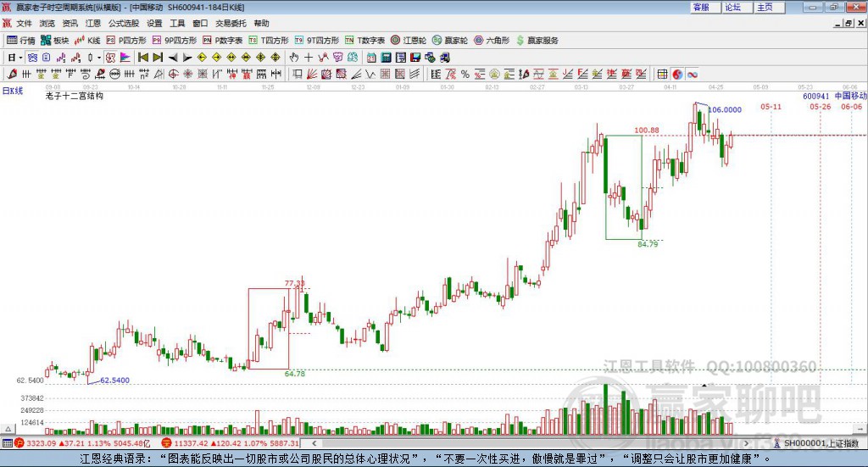Click the 600941 stock code label
The height and width of the screenshot is (467, 868).
(x=816, y=96)
